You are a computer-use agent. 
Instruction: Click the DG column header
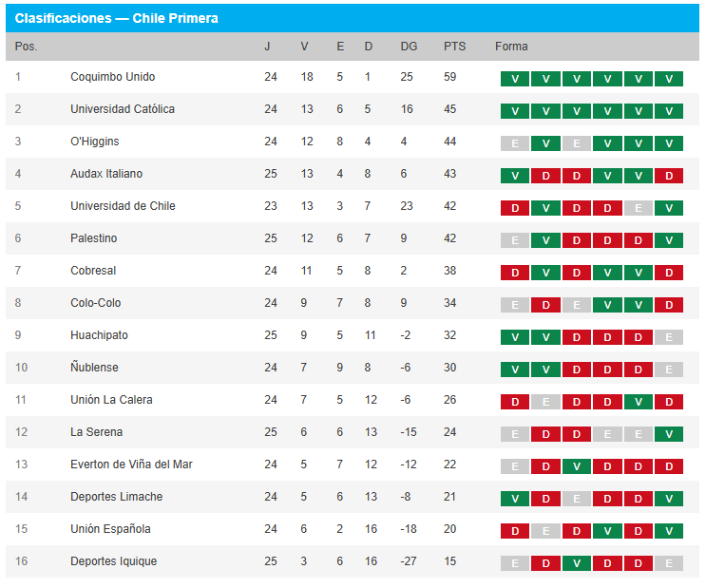pyautogui.click(x=409, y=47)
